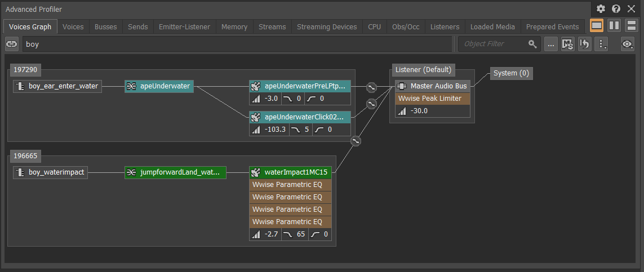This screenshot has height=272, width=644.
Task: Click the -30.0 volume on Master Audio Bus
Action: 419,111
